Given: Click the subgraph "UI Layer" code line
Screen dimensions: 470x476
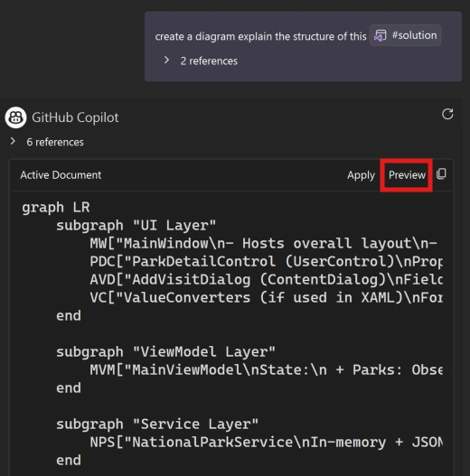Looking at the screenshot, I should (136, 226).
